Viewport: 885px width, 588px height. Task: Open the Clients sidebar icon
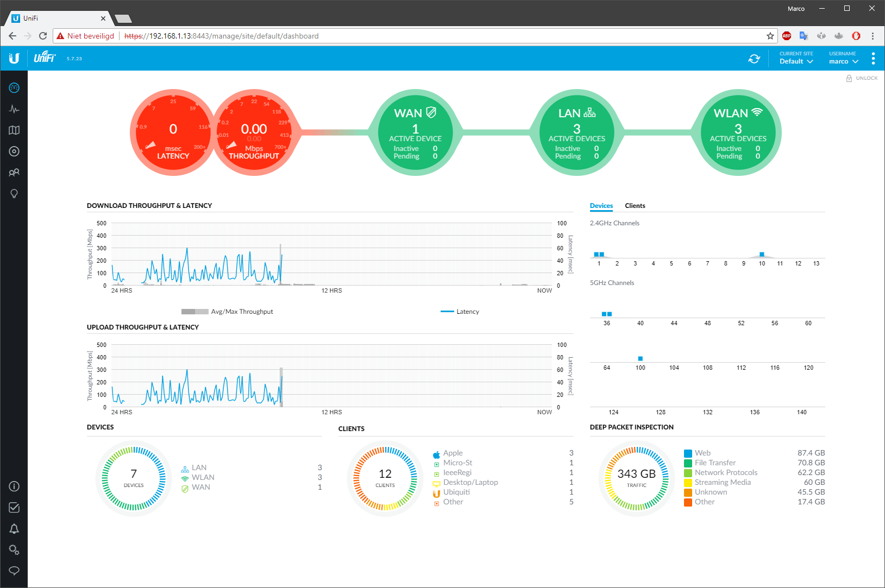click(14, 173)
